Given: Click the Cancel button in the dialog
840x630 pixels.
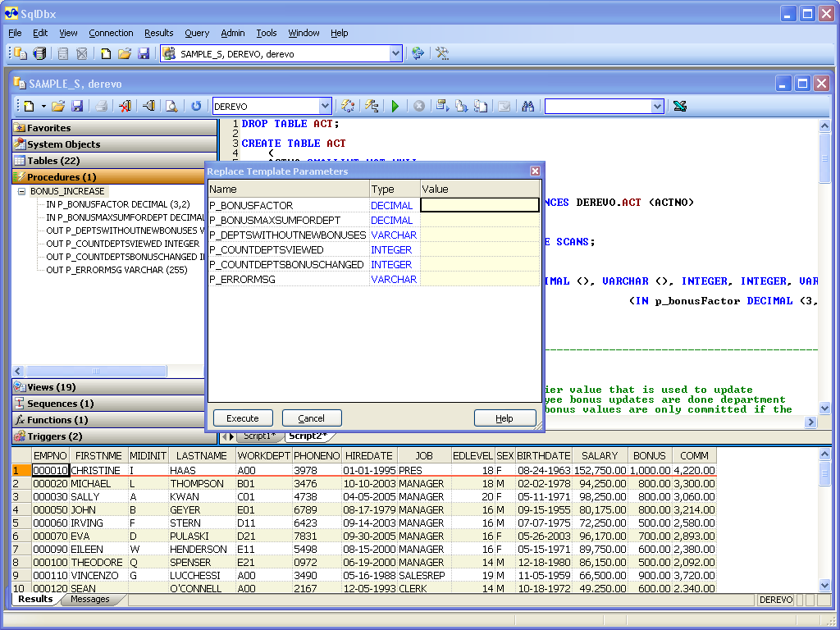Looking at the screenshot, I should 312,418.
